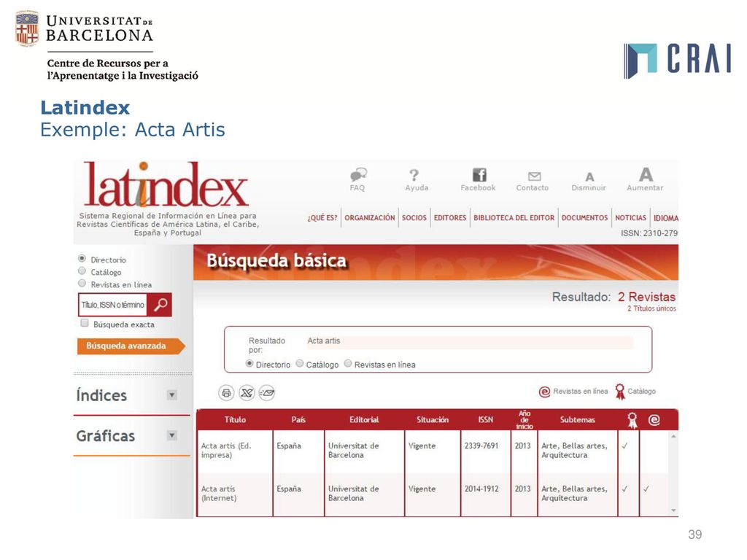The width and height of the screenshot is (747, 560).
Task: Open the Acta artis (Internet) title
Action: (x=219, y=494)
